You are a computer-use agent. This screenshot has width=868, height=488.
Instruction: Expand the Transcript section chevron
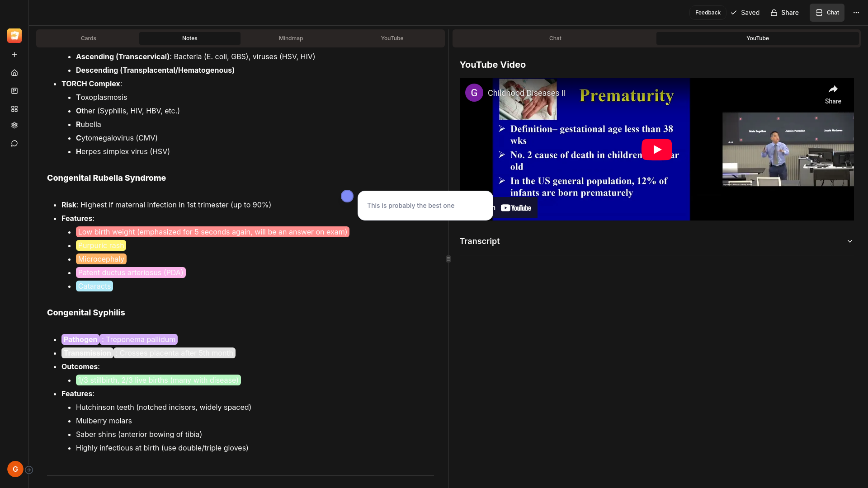849,241
